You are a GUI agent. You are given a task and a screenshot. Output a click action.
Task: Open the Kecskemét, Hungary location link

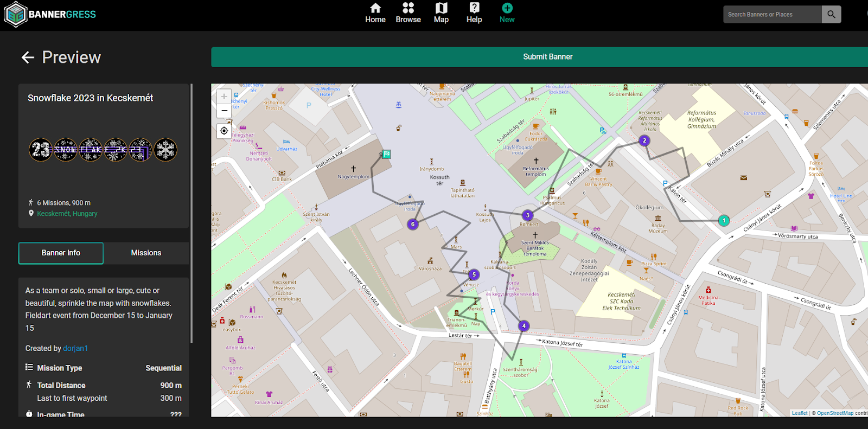67,214
